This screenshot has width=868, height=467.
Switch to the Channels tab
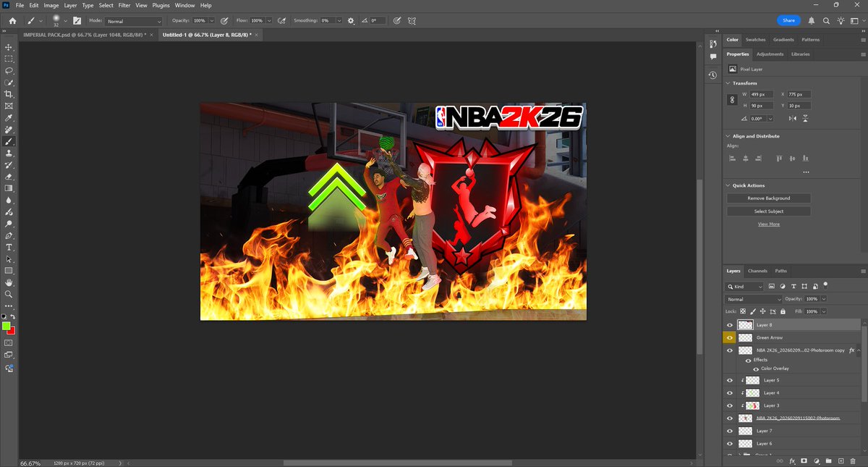click(x=758, y=271)
